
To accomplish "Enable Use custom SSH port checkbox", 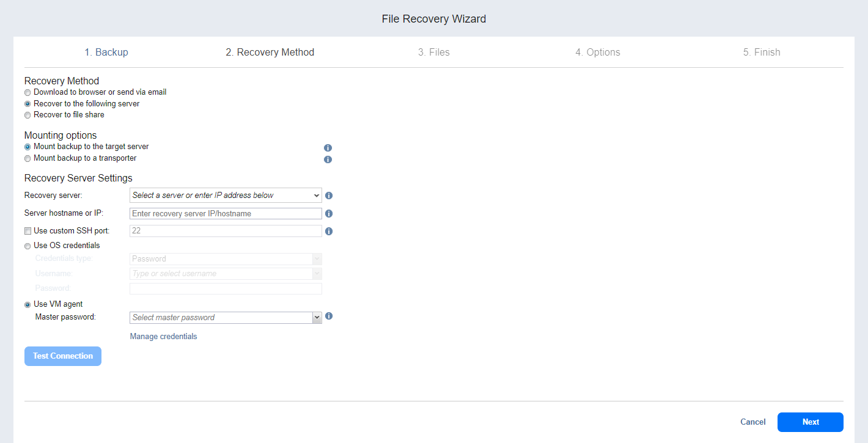I will tap(28, 231).
